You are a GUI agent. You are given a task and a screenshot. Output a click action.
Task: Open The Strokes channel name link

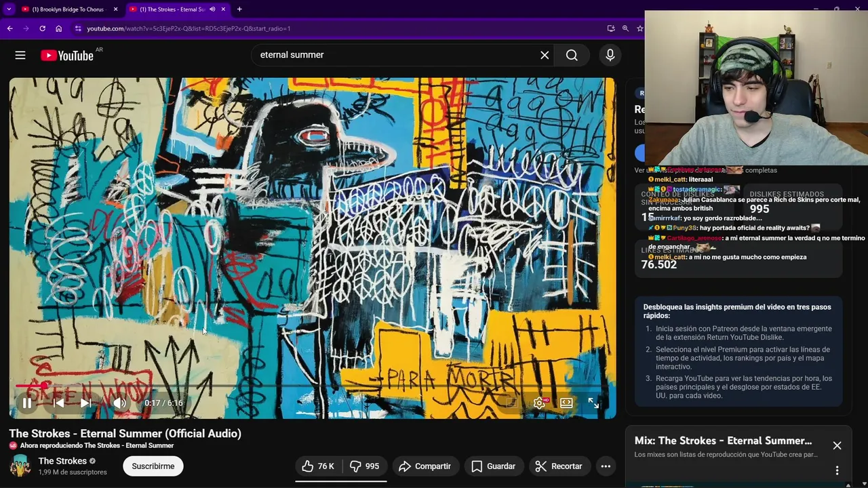[62, 461]
